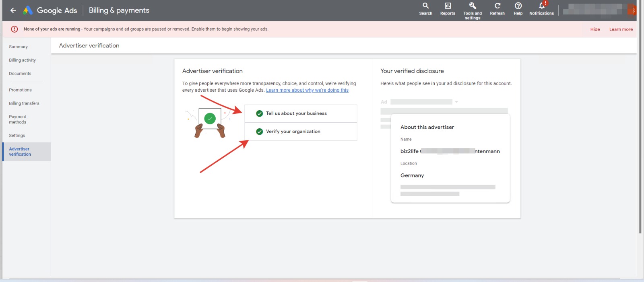Select Advertiser verification in the sidebar

27,152
